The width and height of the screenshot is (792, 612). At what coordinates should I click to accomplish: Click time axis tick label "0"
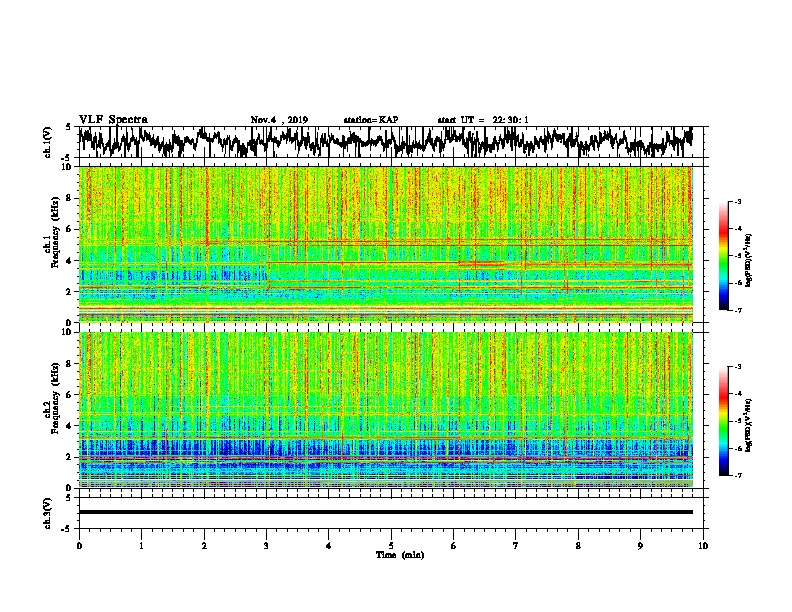click(x=79, y=546)
